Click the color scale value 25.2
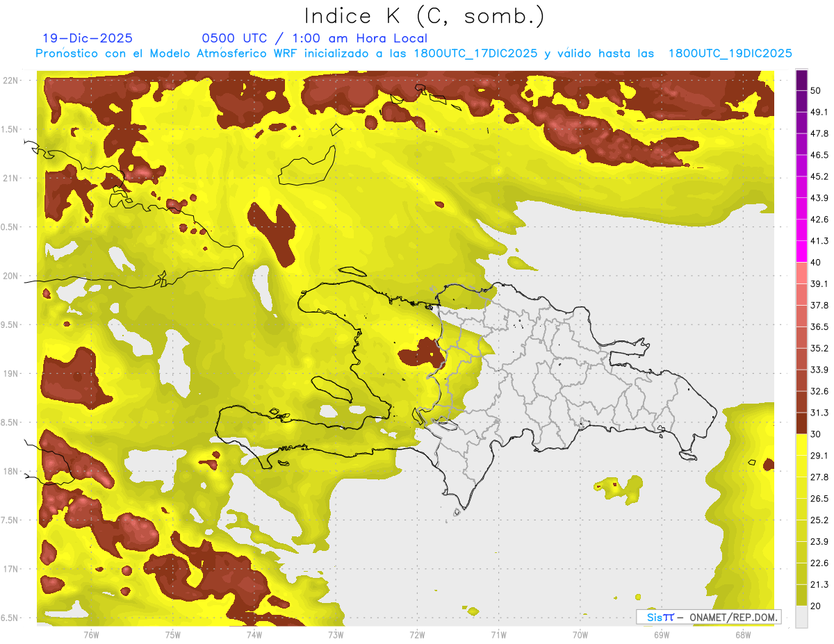This screenshot has height=644, width=834. [x=819, y=520]
